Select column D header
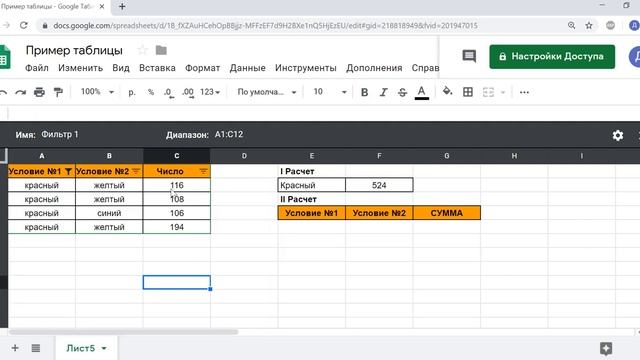Viewport: 640px width, 360px height. tap(244, 156)
